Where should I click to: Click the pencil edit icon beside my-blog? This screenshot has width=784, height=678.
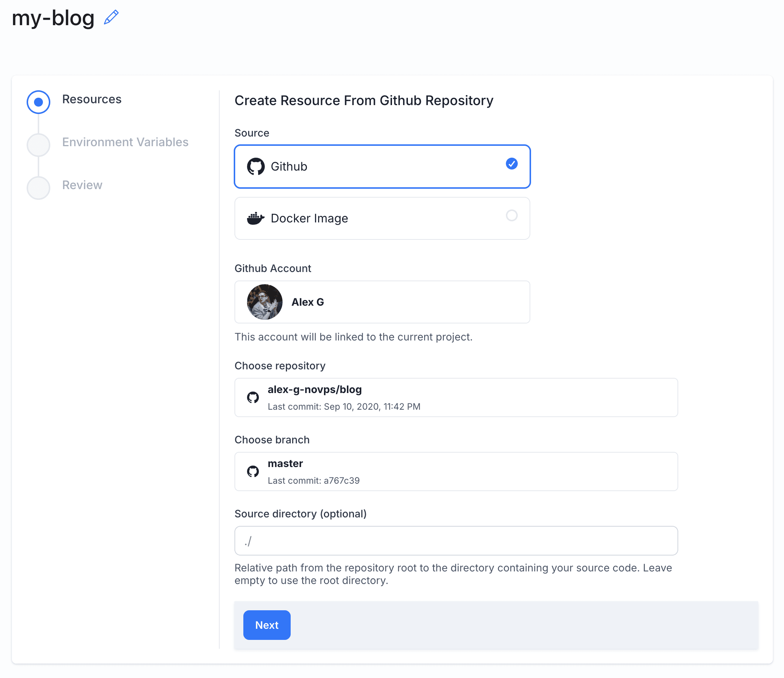(x=111, y=17)
